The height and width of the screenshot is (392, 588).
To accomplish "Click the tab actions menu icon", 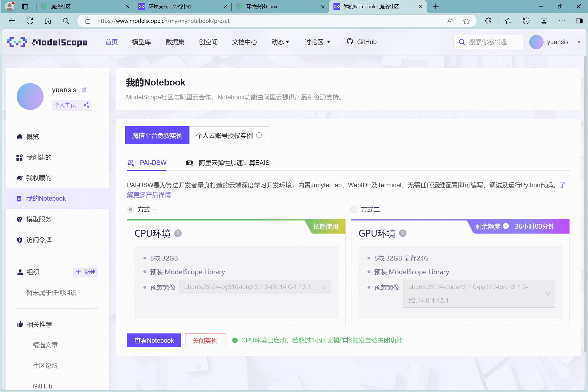I will coord(25,6).
